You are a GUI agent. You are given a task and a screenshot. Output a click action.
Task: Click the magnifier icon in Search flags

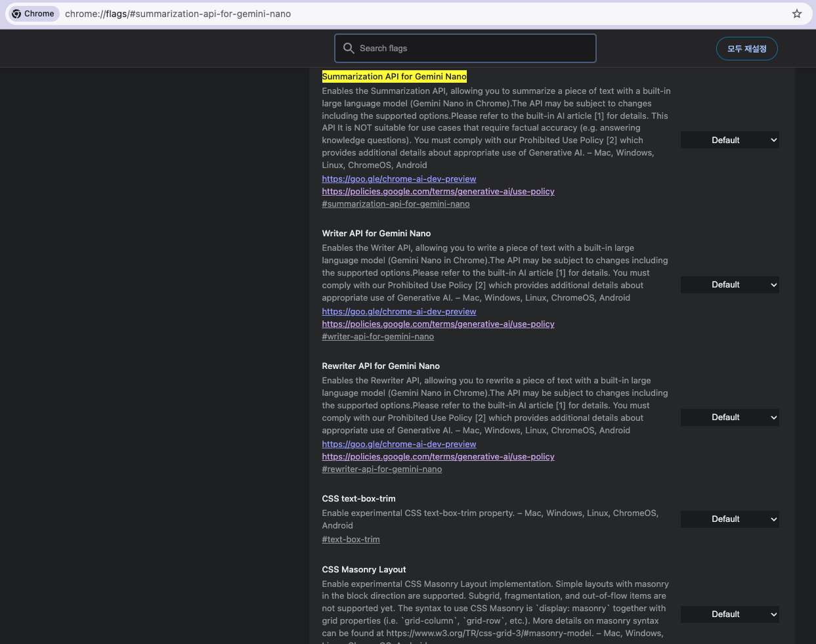coord(349,48)
